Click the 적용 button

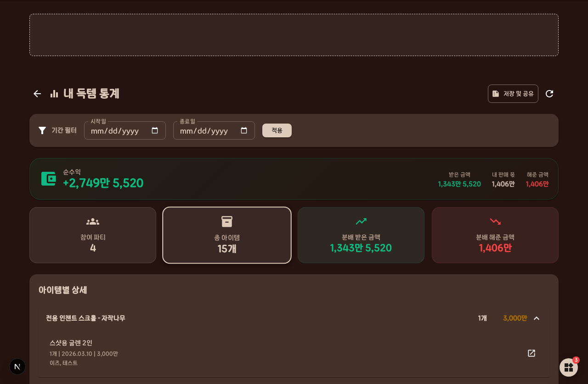pos(277,130)
